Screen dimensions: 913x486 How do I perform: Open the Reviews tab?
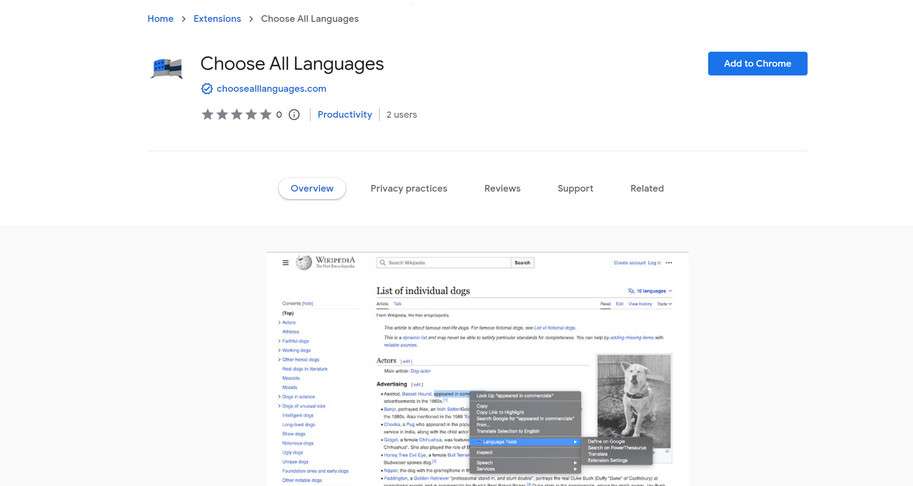[502, 189]
